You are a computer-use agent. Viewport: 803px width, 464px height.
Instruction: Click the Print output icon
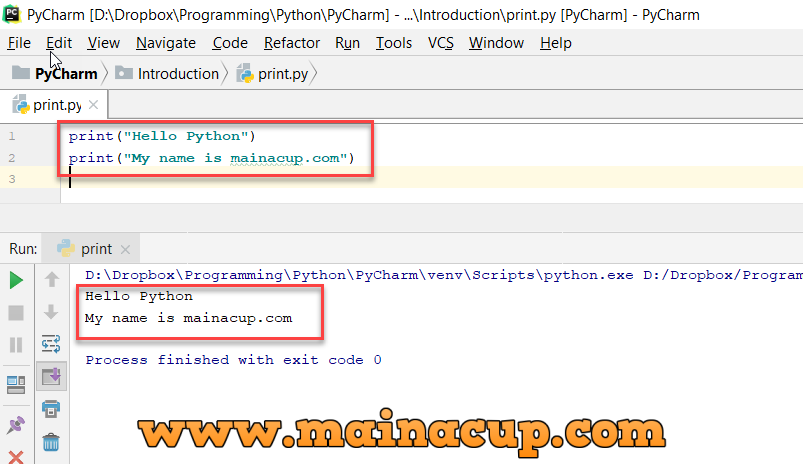51,409
